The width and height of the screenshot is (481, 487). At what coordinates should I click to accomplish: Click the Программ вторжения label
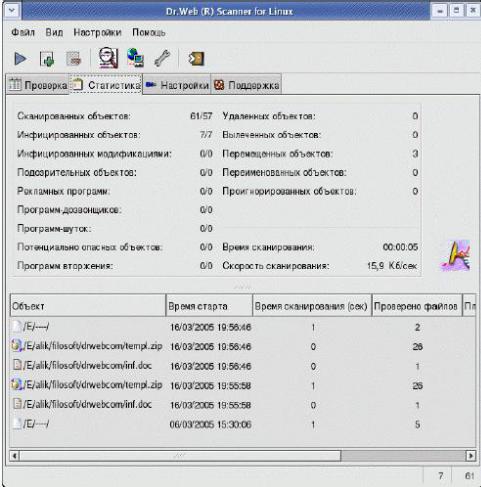click(65, 266)
